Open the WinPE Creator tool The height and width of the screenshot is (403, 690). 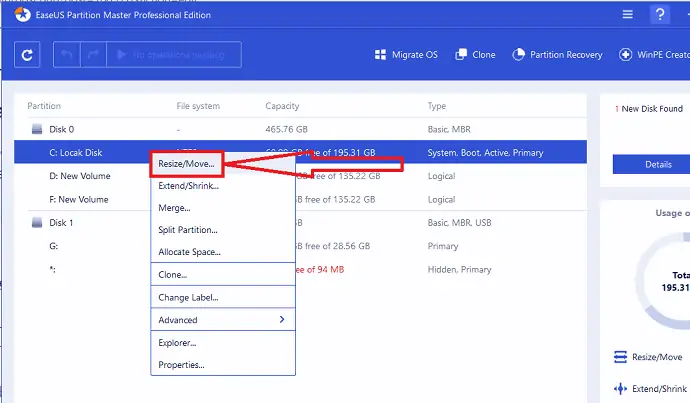pos(654,55)
